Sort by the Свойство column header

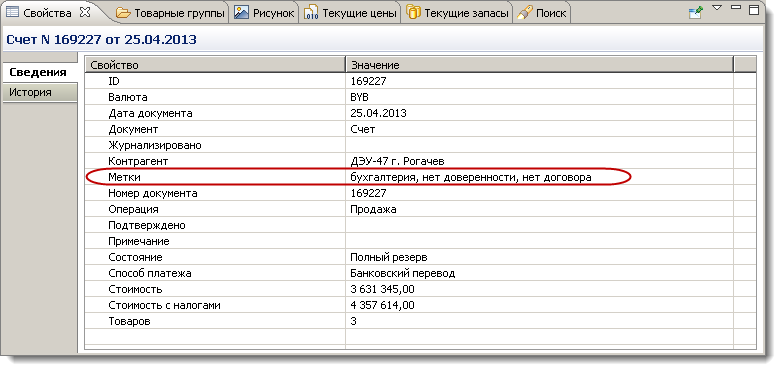(215, 65)
